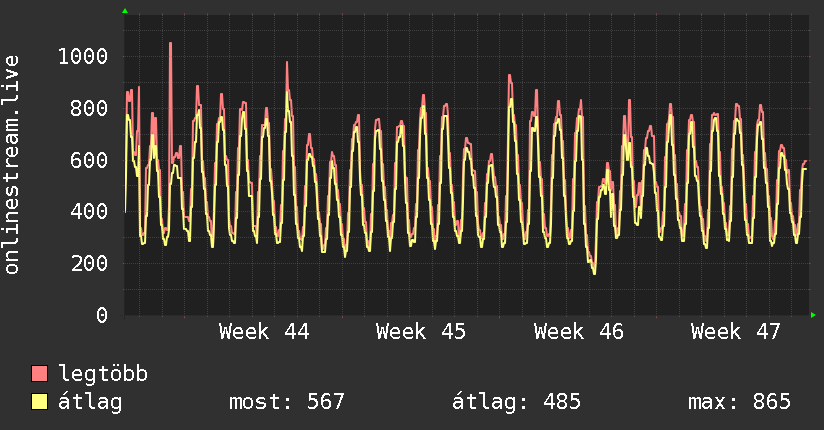Click the 400 y-axis value
This screenshot has height=430, width=824.
pyautogui.click(x=89, y=211)
